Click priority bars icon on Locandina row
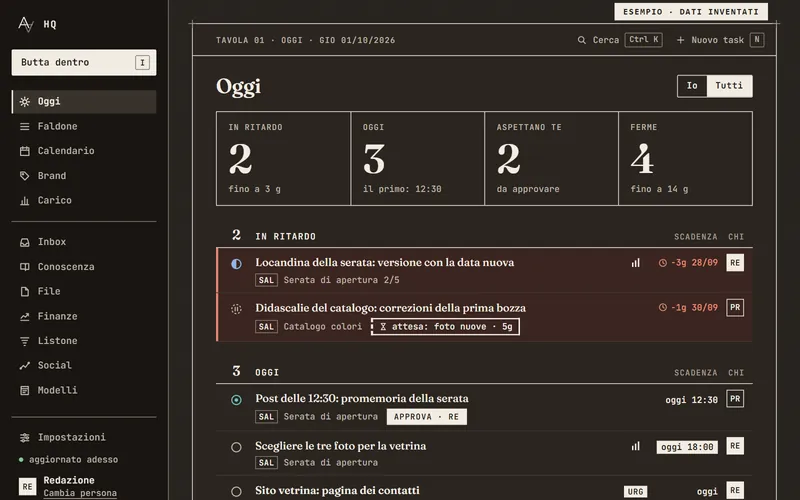Screen dimensions: 800x500 pyautogui.click(x=635, y=263)
